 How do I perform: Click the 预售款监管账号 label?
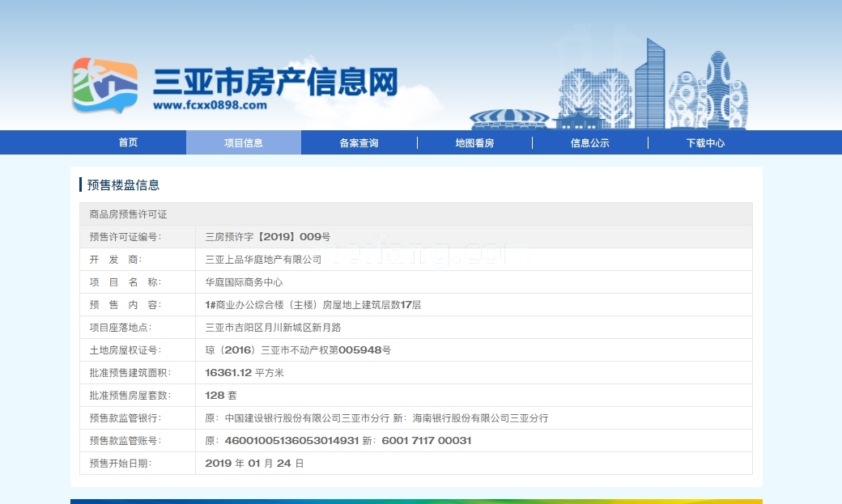coord(125,441)
